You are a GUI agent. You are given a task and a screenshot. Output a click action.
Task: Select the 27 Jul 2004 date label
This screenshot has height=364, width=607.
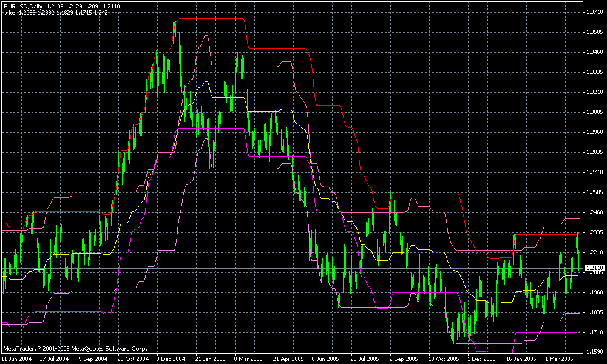point(55,359)
